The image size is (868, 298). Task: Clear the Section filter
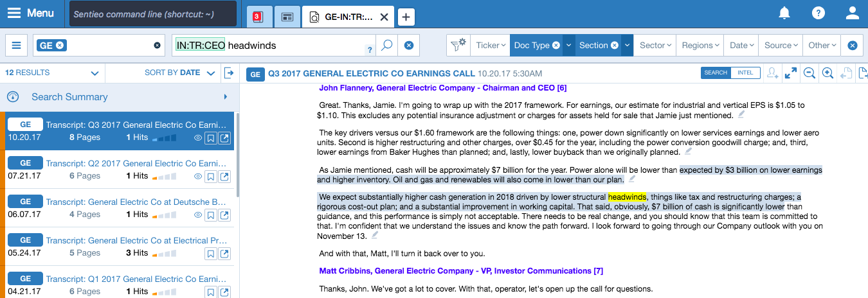(x=615, y=46)
